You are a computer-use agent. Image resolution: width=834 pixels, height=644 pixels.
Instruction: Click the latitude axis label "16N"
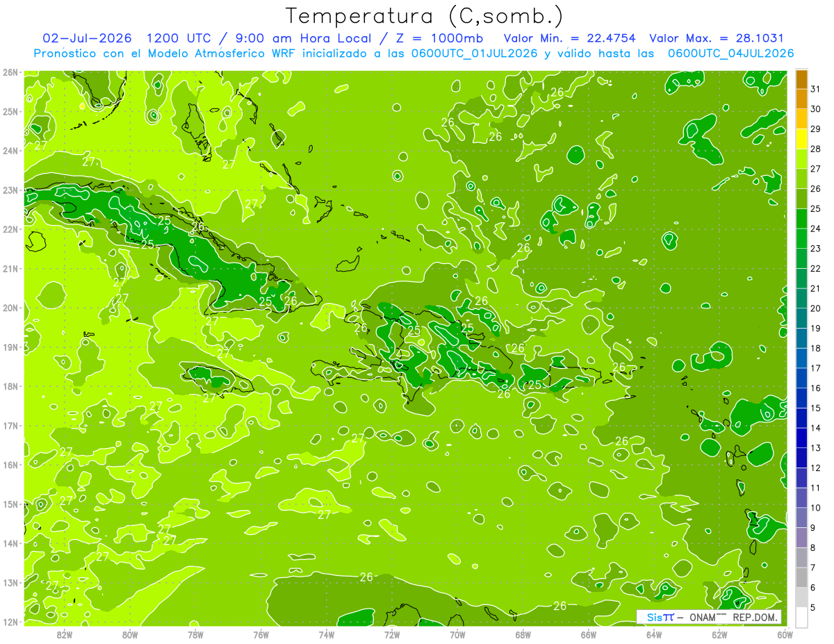pos(10,465)
